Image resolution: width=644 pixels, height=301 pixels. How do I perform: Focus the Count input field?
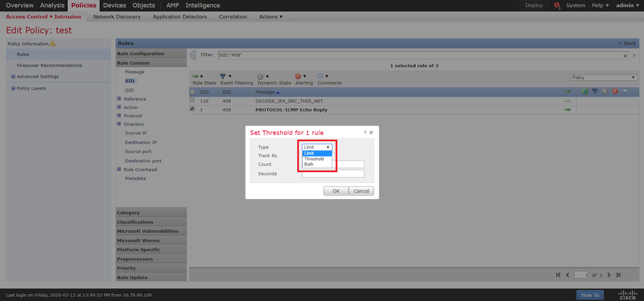(333, 164)
